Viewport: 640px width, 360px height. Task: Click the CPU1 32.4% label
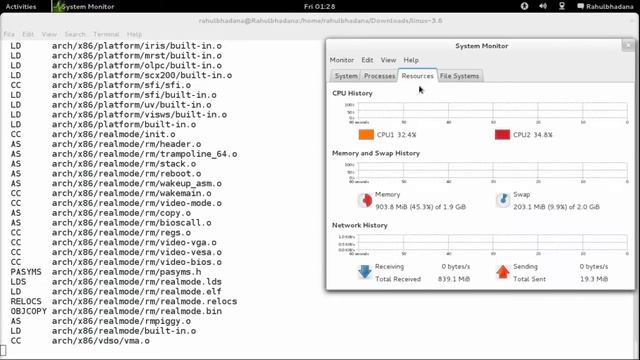coord(396,135)
